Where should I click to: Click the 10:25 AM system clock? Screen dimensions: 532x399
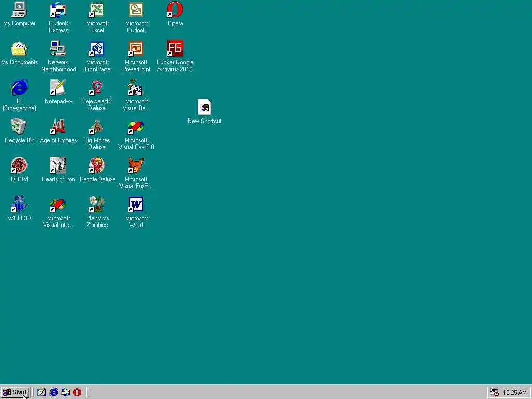[x=515, y=393]
